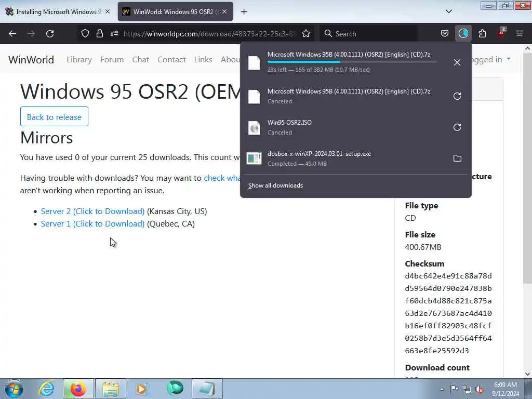The height and width of the screenshot is (399, 532).
Task: Open a new browser tab
Action: [x=244, y=12]
